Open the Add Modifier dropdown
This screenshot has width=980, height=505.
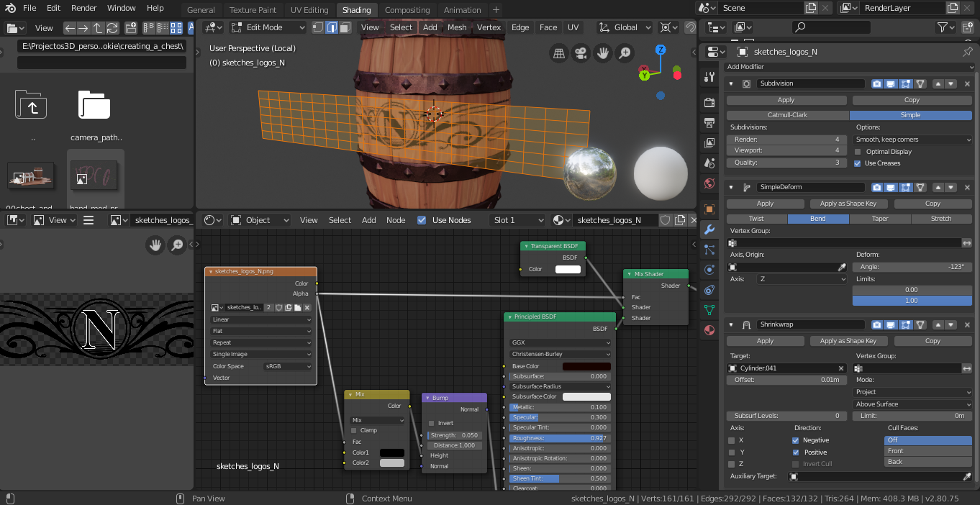(x=849, y=67)
